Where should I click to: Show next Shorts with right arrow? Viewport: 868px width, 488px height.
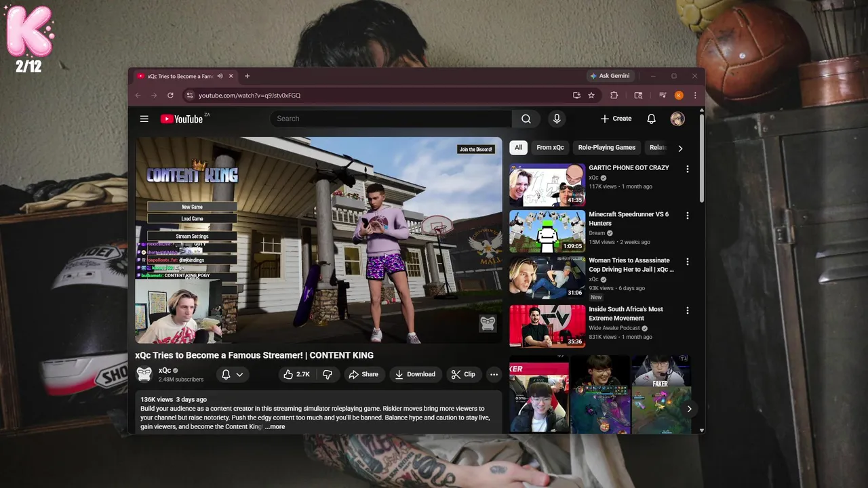689,409
